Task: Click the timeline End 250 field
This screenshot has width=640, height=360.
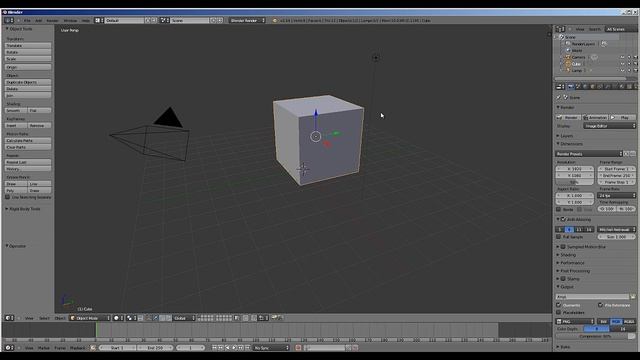Action: 155,348
